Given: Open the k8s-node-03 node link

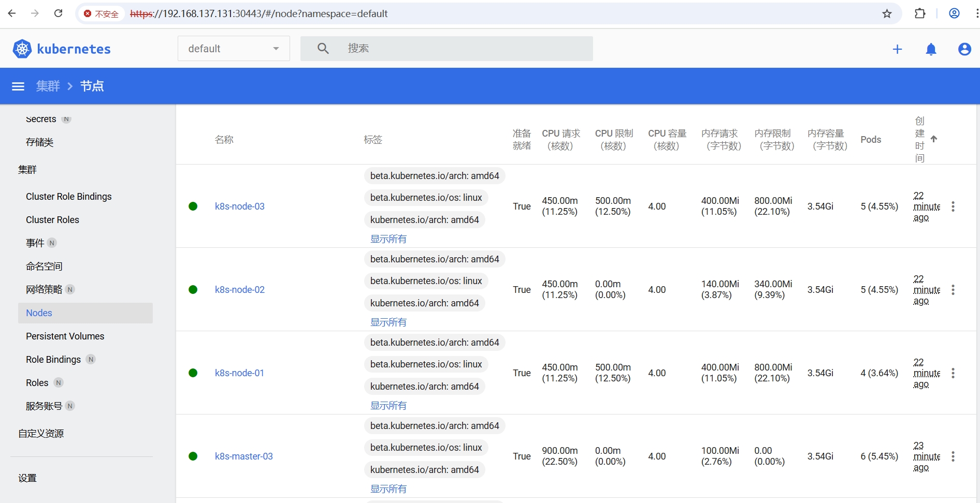Looking at the screenshot, I should tap(239, 206).
